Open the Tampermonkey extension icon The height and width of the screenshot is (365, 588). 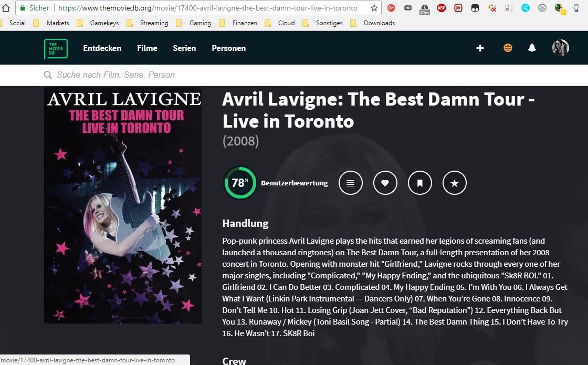coord(475,8)
